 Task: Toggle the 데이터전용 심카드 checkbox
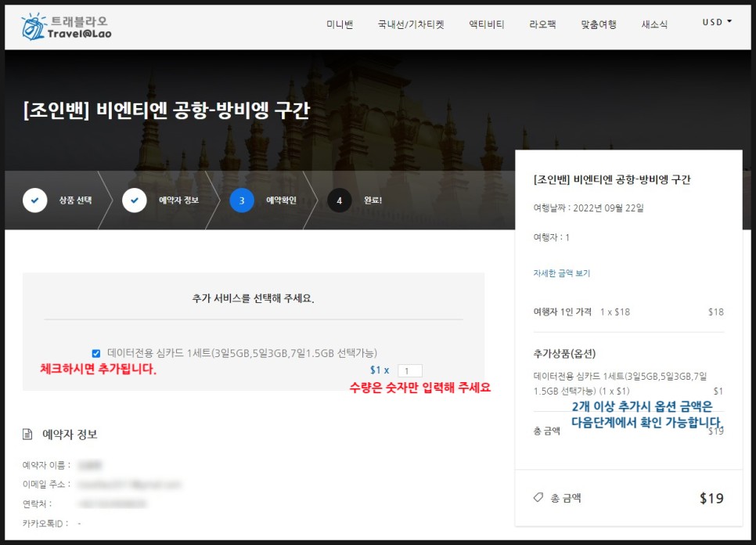pyautogui.click(x=96, y=353)
